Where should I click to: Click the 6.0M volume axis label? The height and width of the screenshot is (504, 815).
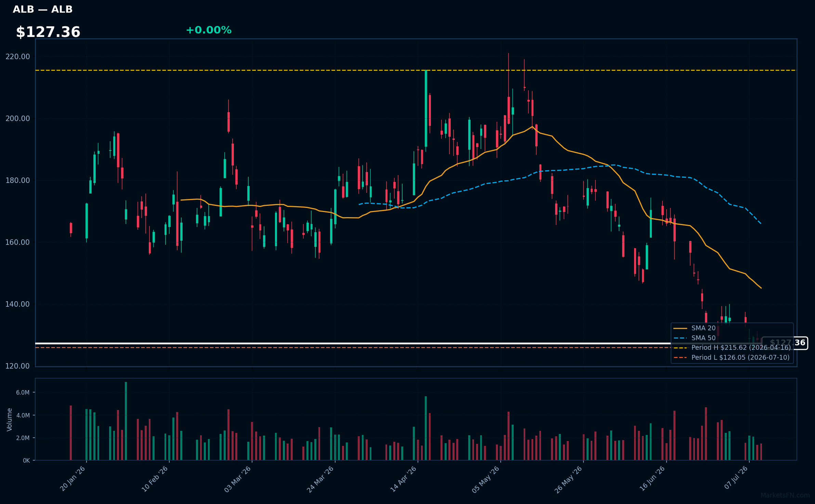pos(23,393)
